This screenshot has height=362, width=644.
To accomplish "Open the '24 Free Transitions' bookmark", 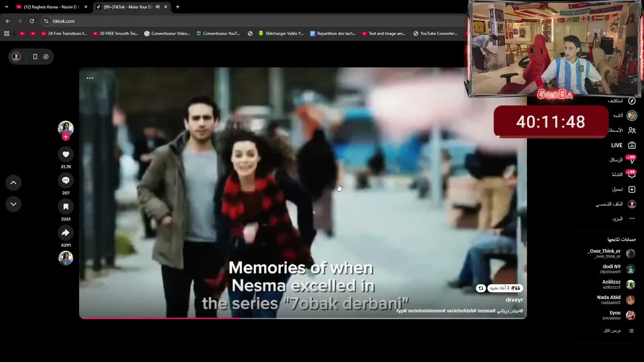I will pos(63,34).
